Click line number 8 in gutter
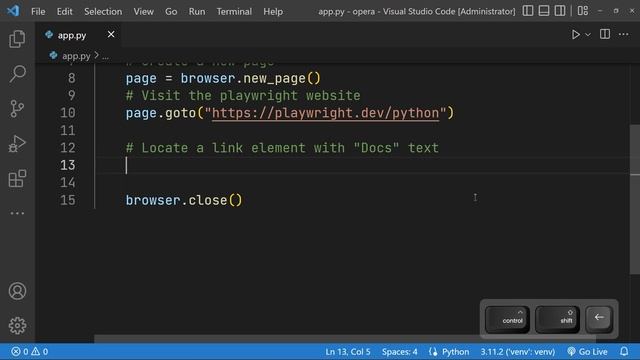This screenshot has width=640, height=360. pos(71,78)
